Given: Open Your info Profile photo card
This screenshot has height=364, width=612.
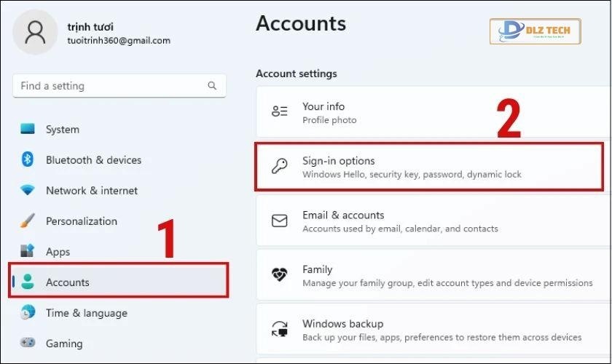Looking at the screenshot, I should click(x=433, y=111).
